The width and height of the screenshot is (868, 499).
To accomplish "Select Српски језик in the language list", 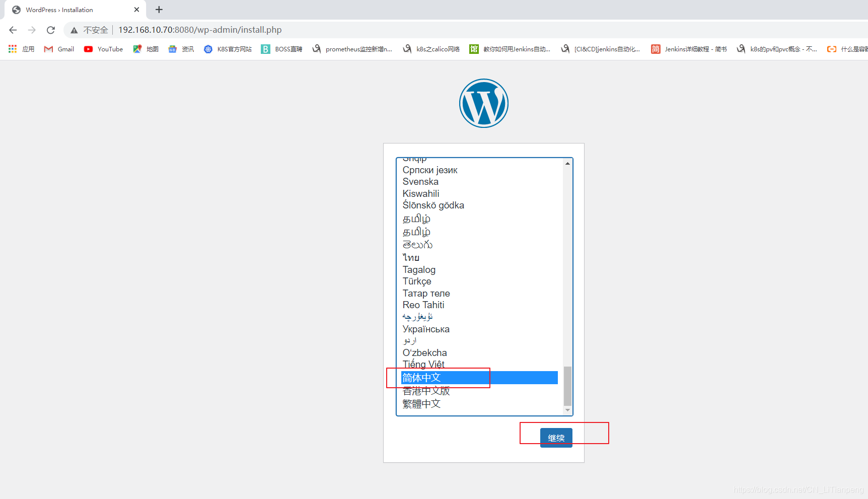I will pos(479,170).
